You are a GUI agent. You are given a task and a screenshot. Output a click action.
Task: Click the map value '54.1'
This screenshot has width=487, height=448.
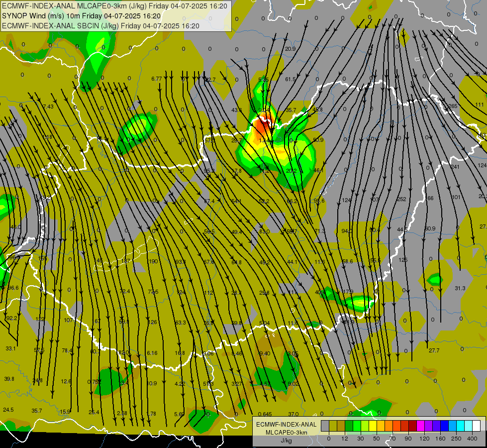pyautogui.click(x=236, y=201)
